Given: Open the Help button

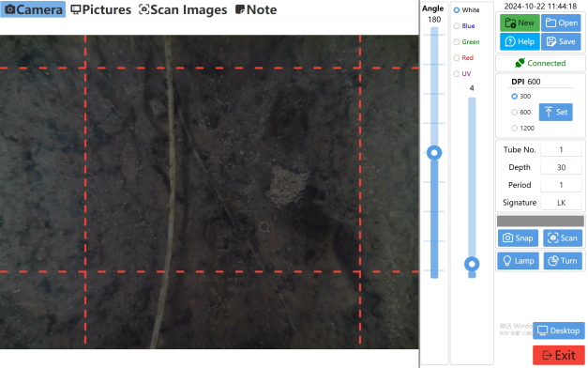Looking at the screenshot, I should (520, 41).
